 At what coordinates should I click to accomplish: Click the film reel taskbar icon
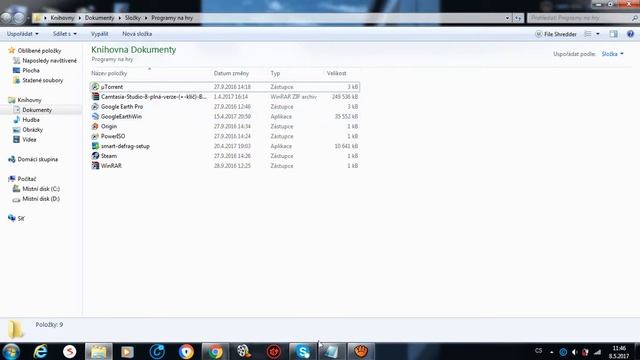point(244,351)
